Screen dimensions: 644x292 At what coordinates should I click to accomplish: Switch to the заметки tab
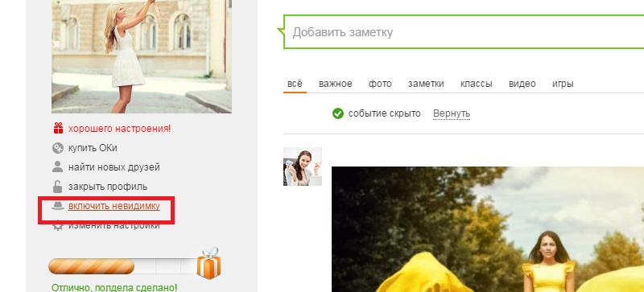pyautogui.click(x=426, y=84)
